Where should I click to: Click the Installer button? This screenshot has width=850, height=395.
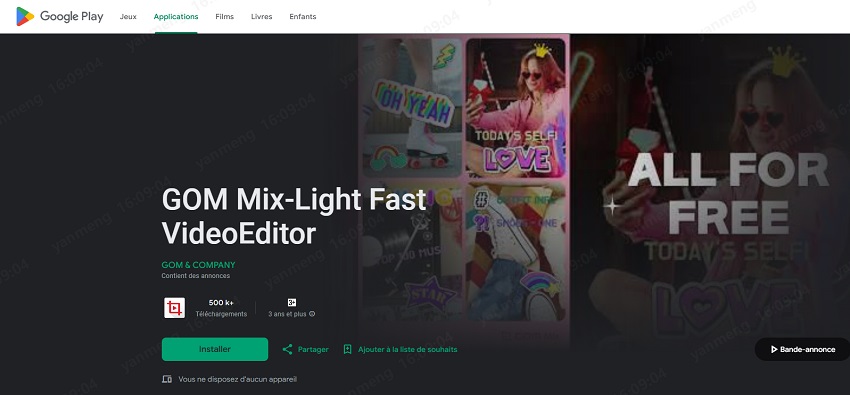215,349
